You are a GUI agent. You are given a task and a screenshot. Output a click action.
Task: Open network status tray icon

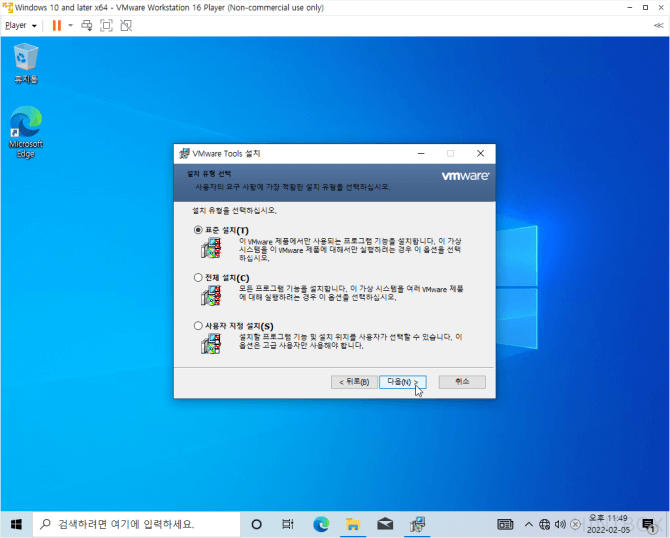tap(544, 524)
